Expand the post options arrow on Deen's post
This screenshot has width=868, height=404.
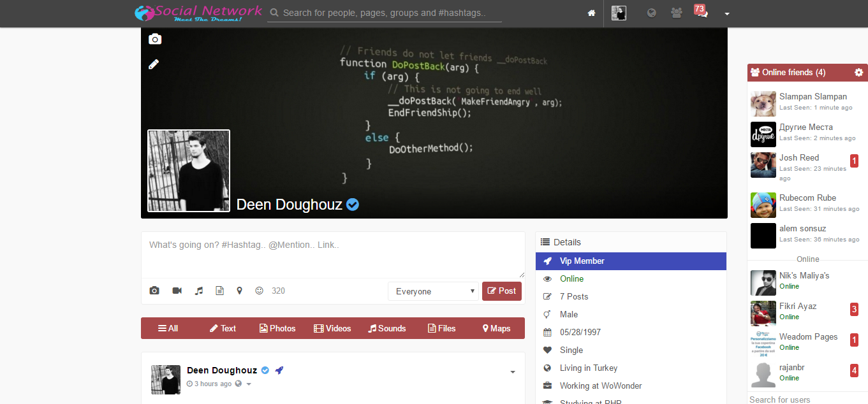[x=513, y=372]
